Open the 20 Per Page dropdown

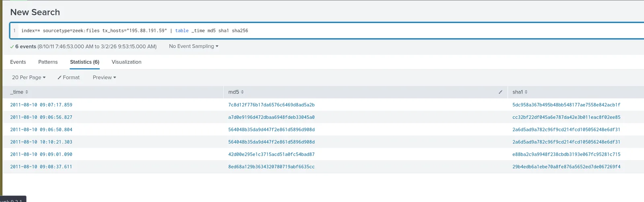29,77
